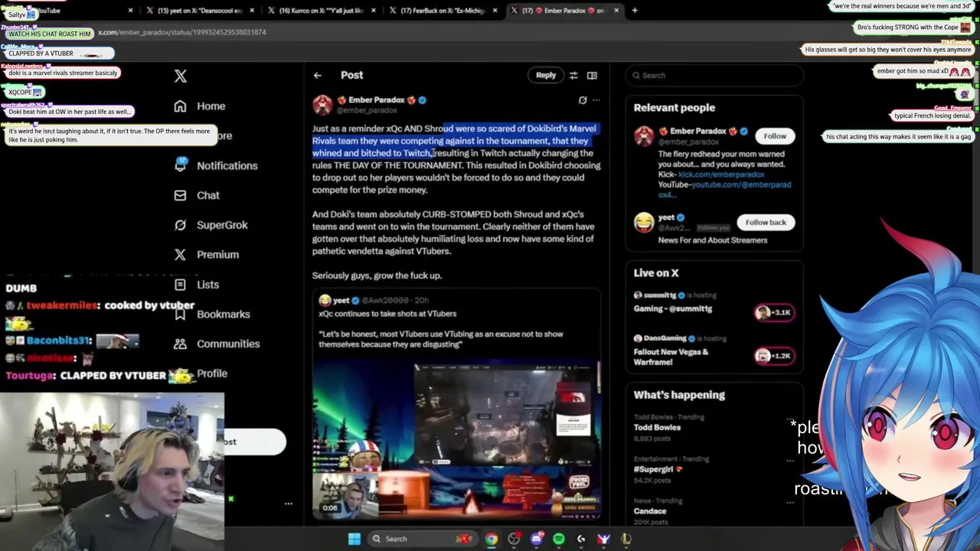Open Logitech G HUB from the taskbar
Screen dimensions: 980x551
[581, 539]
